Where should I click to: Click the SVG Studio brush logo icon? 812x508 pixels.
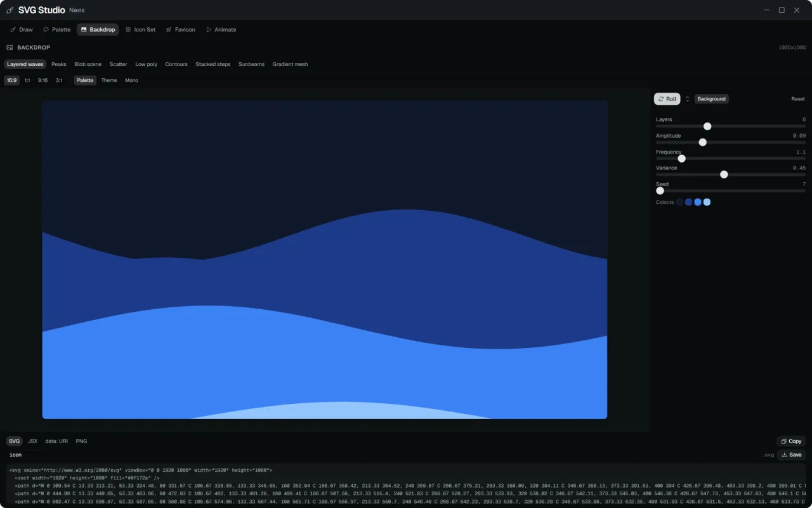(10, 10)
